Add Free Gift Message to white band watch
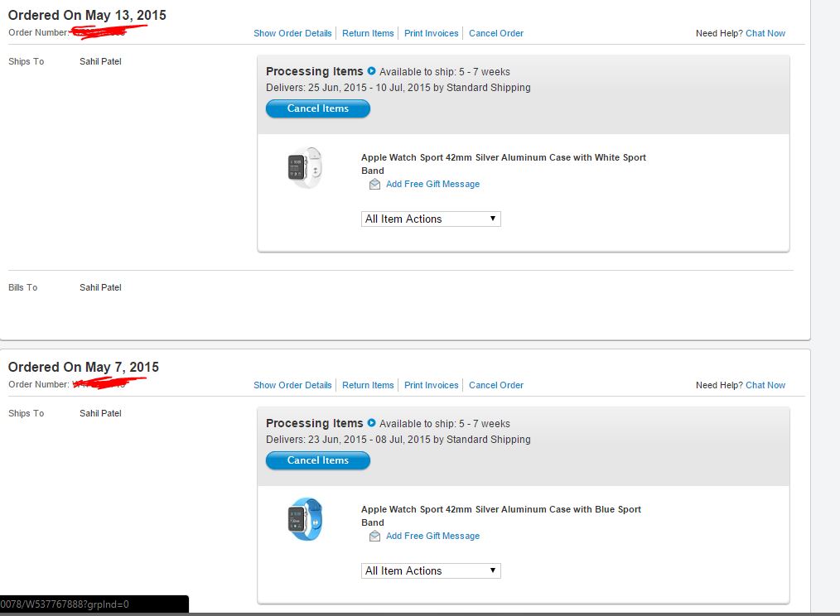840x616 pixels. coord(433,185)
